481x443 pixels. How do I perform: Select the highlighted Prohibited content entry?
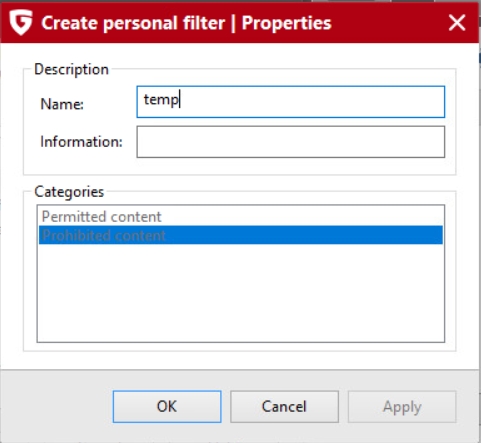(241, 235)
